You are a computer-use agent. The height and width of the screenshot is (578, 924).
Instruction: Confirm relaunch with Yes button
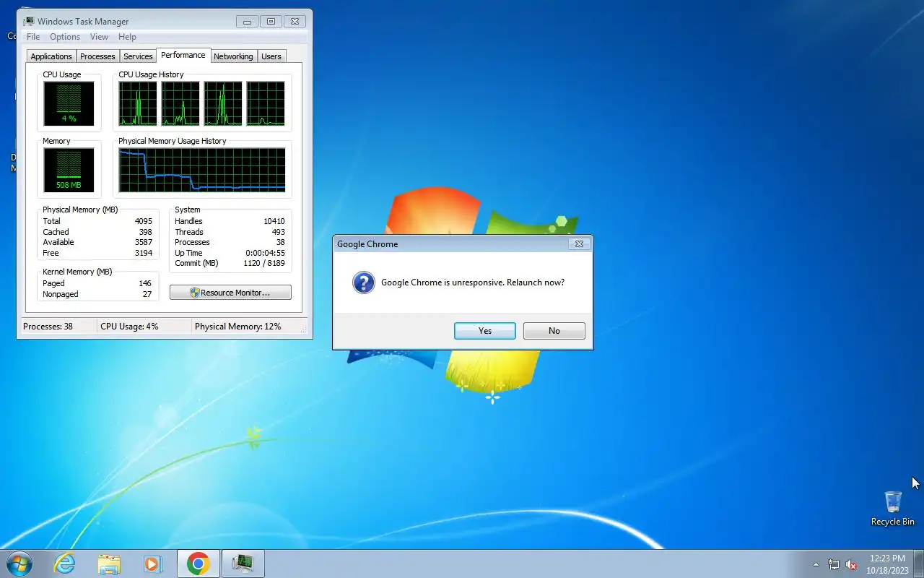coord(485,331)
